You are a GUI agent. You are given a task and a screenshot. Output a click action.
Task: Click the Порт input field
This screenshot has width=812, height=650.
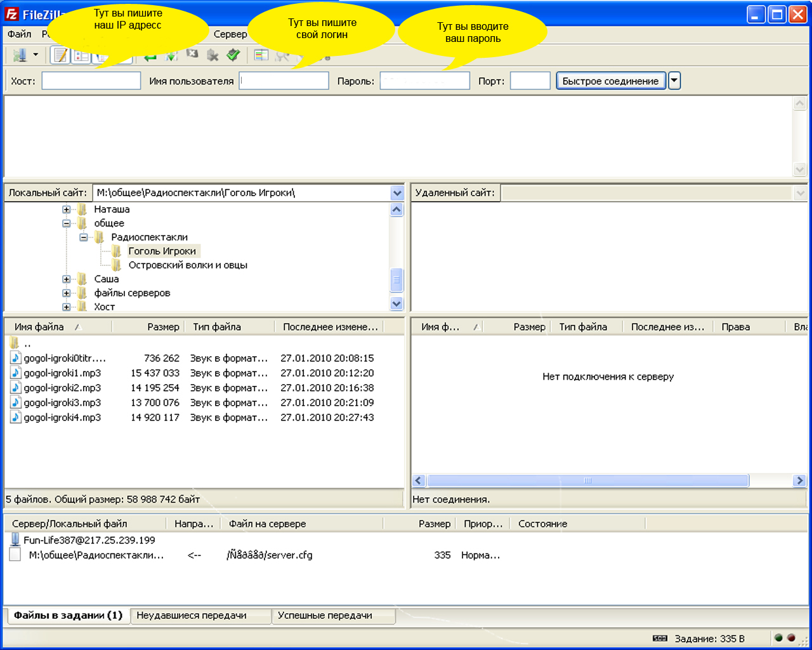(x=530, y=81)
